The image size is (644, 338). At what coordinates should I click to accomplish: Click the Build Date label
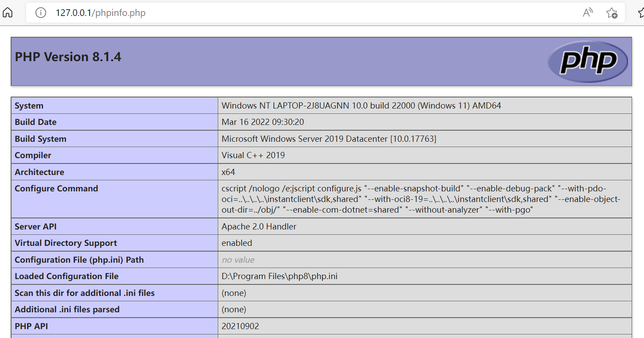[x=35, y=122]
